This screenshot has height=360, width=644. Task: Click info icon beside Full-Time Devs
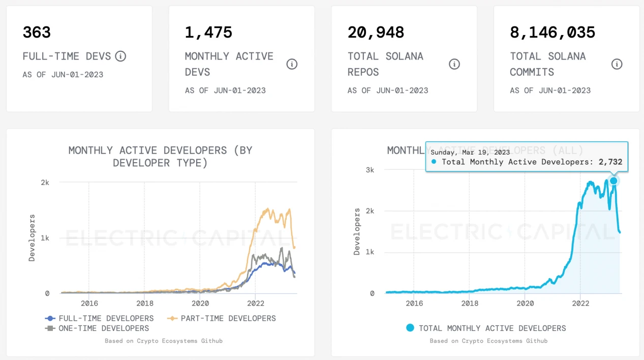pos(120,56)
